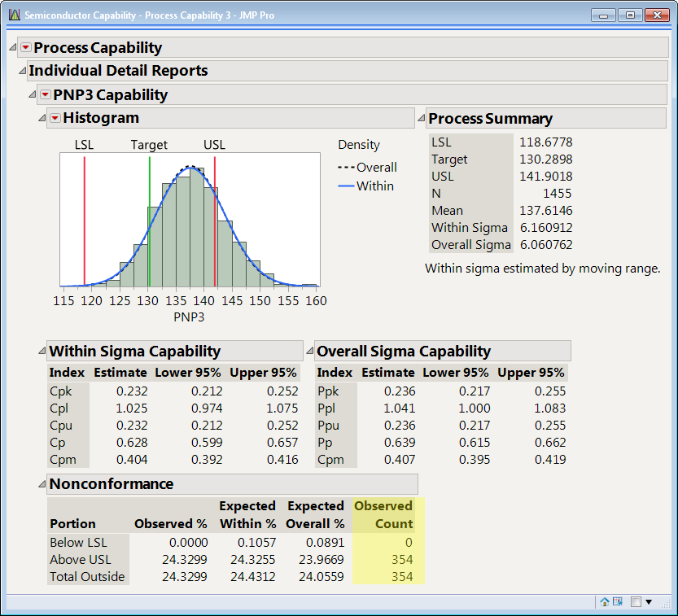Click the Total Outside row label
Screen dimensions: 678x616
[x=87, y=577]
